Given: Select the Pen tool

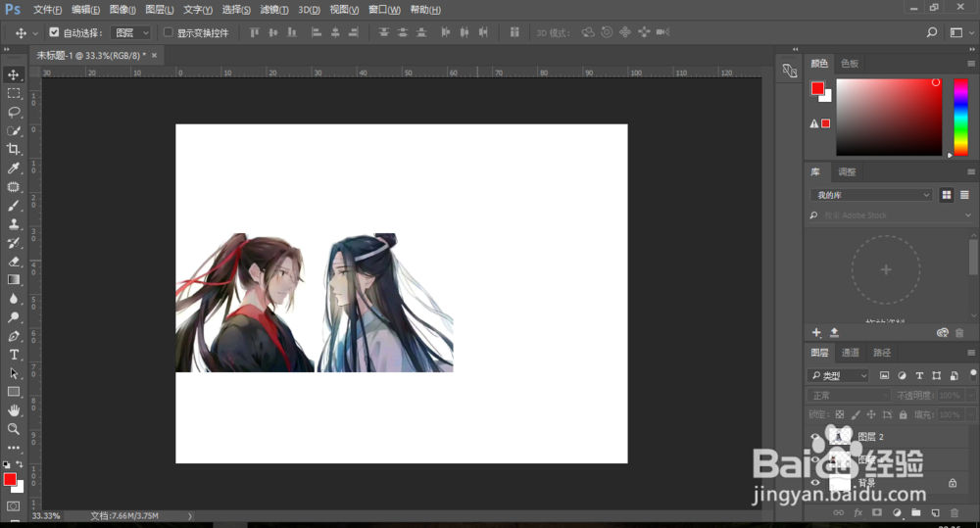Looking at the screenshot, I should coord(13,336).
